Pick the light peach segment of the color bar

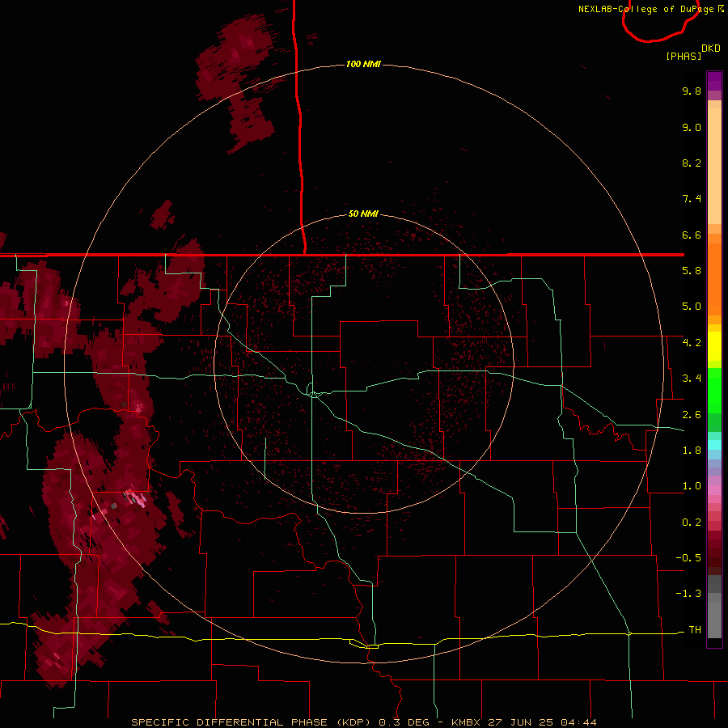(x=714, y=166)
